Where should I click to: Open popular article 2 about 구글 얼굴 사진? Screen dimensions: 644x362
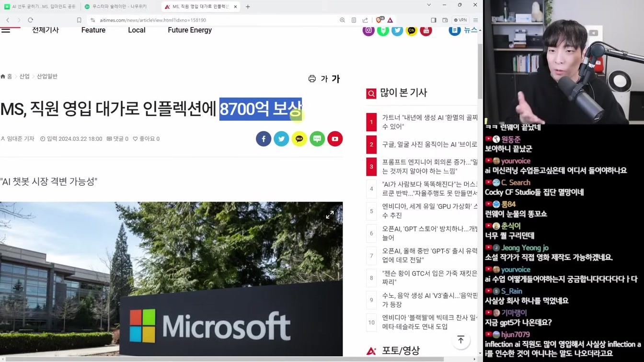pos(430,144)
